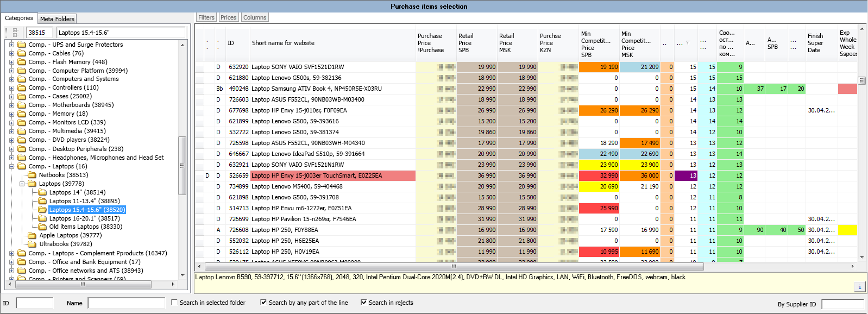Click the table horizontal scrollbar thumb
The image size is (868, 314).
[454, 266]
